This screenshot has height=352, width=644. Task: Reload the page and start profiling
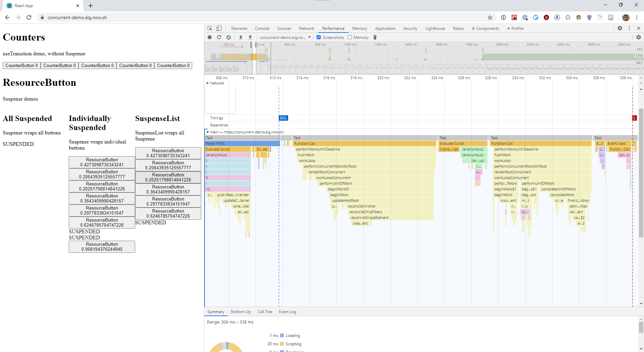(219, 37)
